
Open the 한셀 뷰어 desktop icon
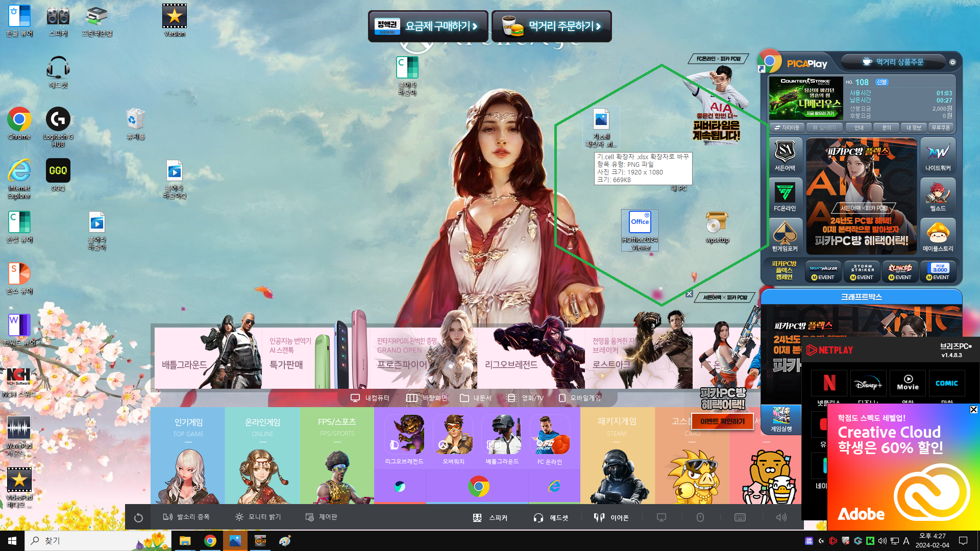[x=19, y=226]
